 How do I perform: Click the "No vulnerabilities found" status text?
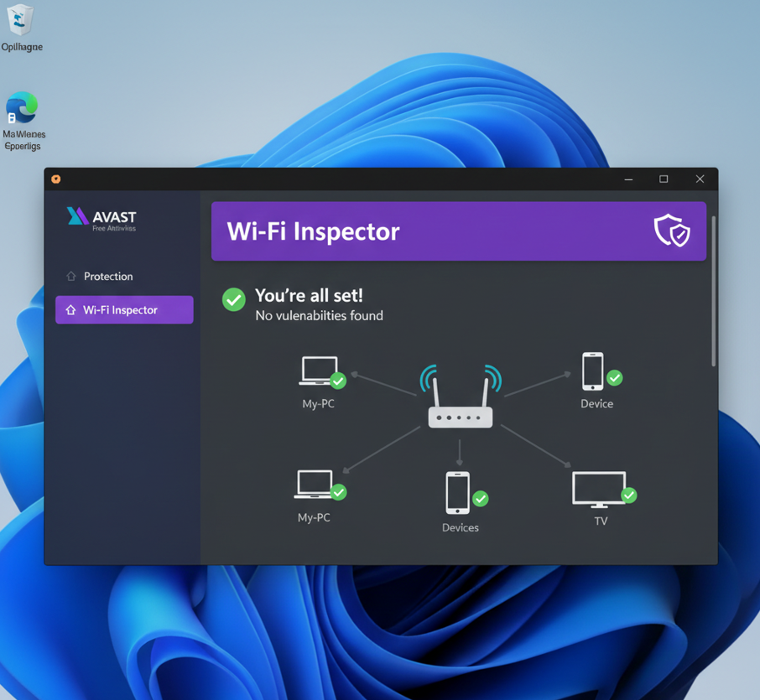(319, 316)
